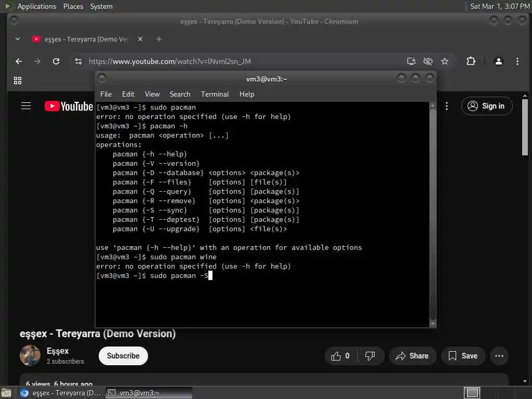Click the show desktop icon in bottom panel
The width and height of the screenshot is (532, 399).
[6, 393]
